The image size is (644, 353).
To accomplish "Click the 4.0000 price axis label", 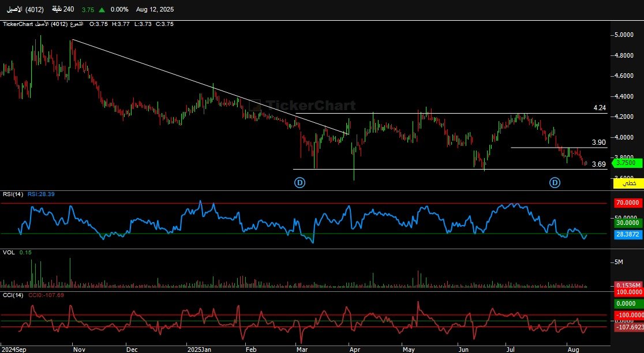I will coord(624,137).
